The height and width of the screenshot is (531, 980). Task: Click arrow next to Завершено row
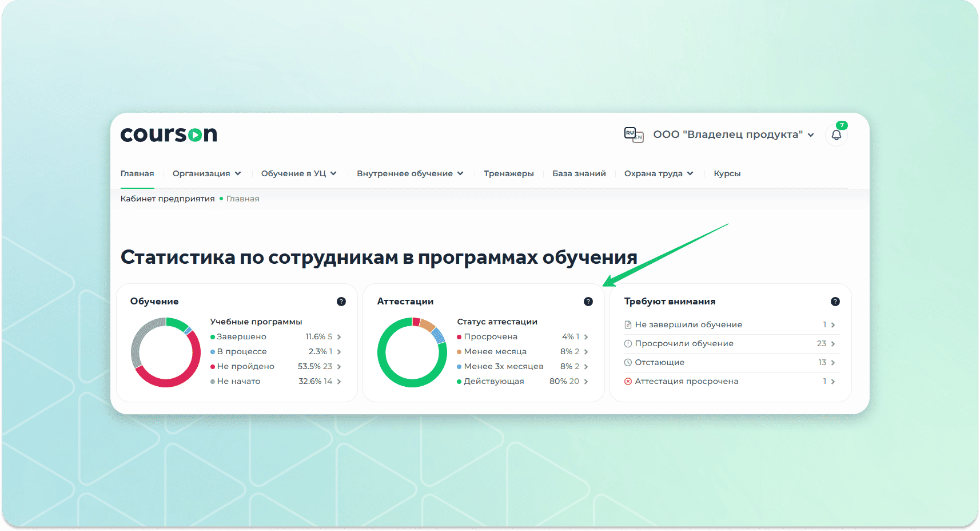(x=339, y=337)
